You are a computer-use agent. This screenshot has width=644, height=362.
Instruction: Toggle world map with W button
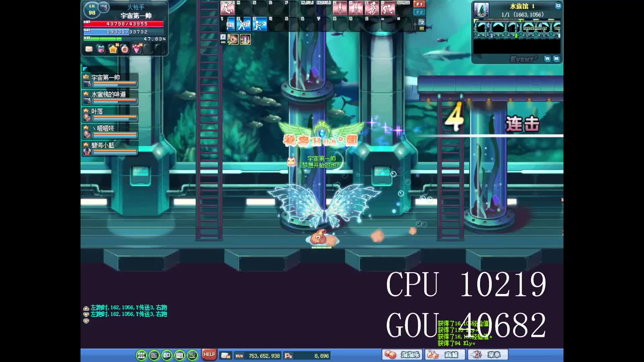[x=547, y=59]
